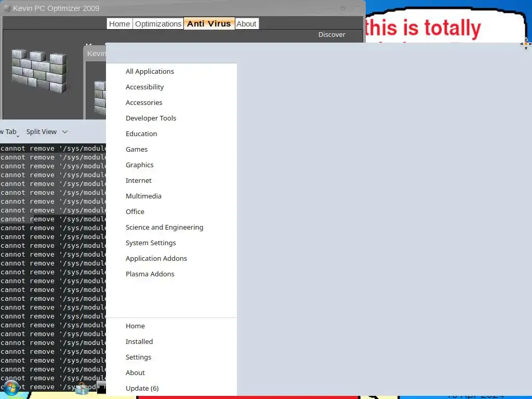532x399 pixels.
Task: Click the 'this is totally' red text
Action: point(423,28)
